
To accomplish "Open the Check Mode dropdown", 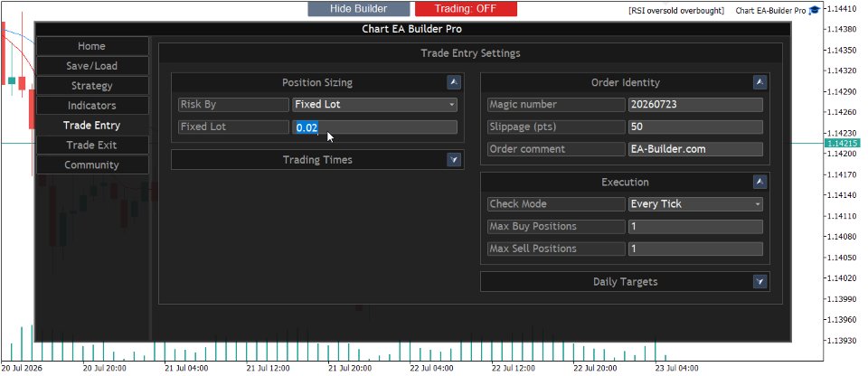I will (x=695, y=204).
